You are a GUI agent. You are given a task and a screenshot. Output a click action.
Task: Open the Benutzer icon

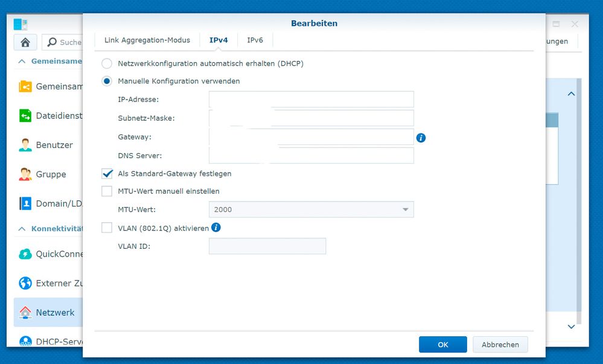pos(24,145)
